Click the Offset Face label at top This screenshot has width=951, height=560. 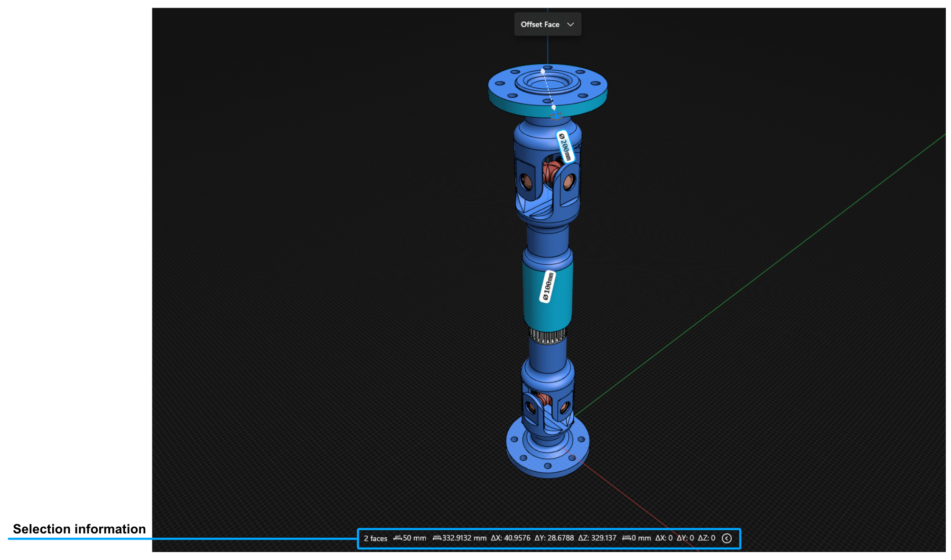(x=540, y=24)
